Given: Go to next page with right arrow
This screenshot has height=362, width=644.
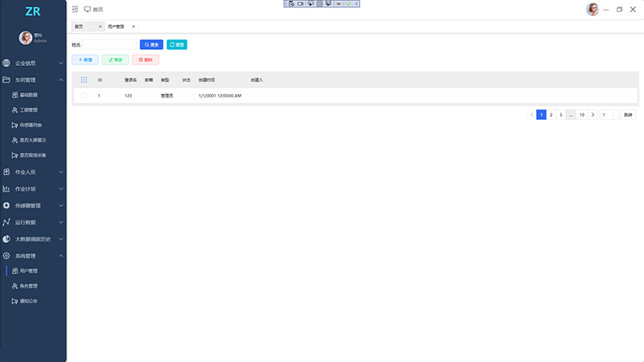Looking at the screenshot, I should tap(592, 115).
